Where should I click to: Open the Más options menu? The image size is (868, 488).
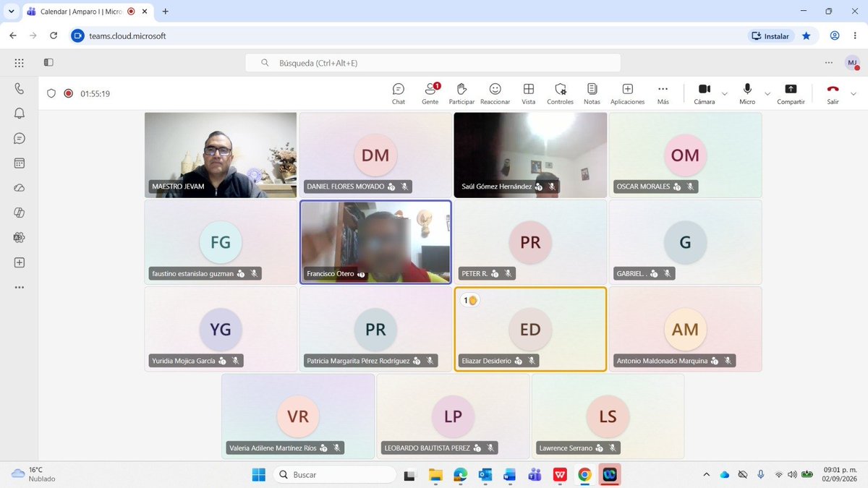point(663,93)
